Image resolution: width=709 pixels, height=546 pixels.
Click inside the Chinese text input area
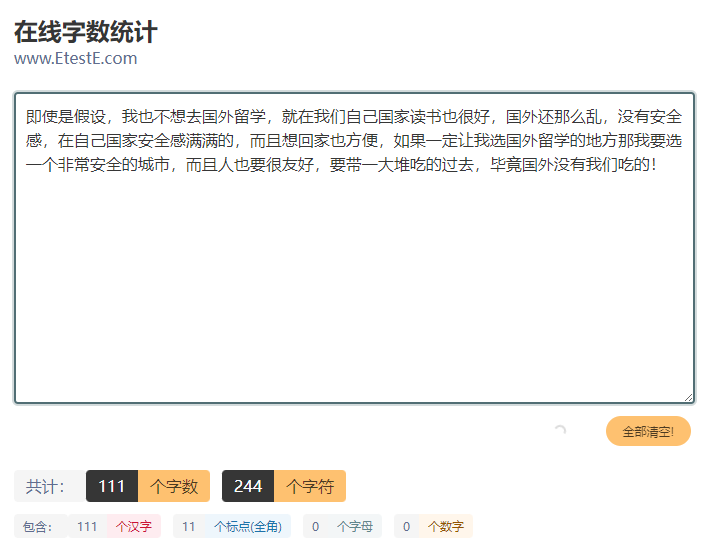pyautogui.click(x=354, y=248)
